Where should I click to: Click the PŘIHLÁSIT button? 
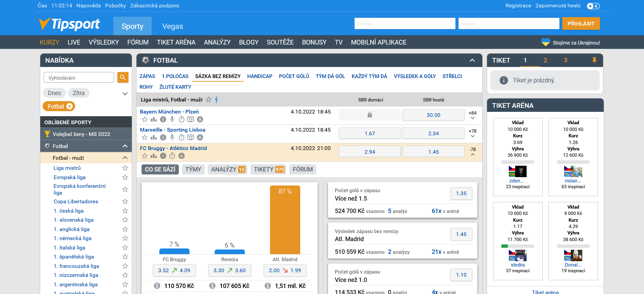[x=581, y=23]
